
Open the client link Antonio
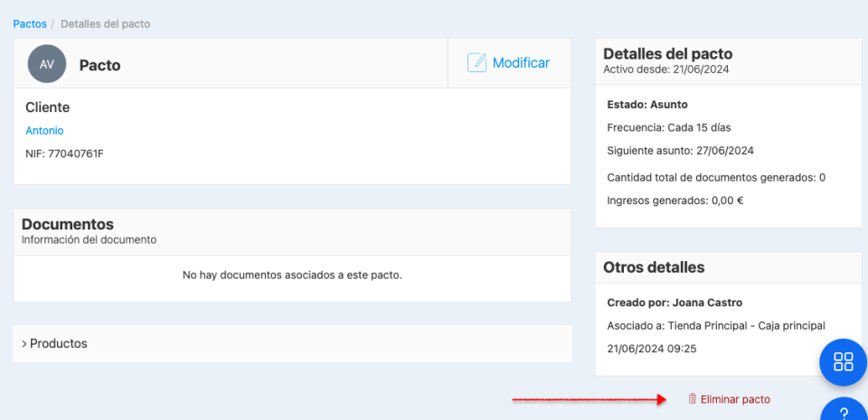[44, 130]
